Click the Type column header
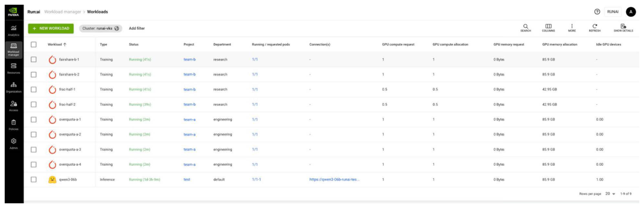This screenshot has height=208, width=644. tap(103, 44)
